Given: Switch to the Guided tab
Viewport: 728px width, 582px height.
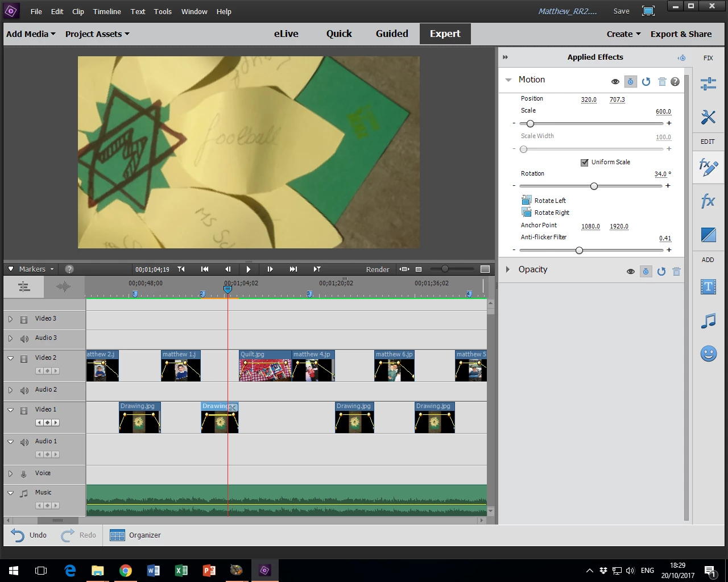Looking at the screenshot, I should 392,34.
